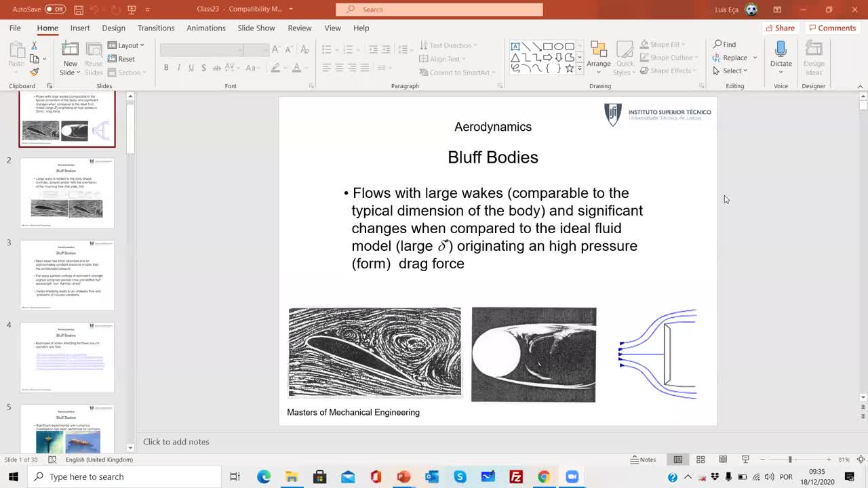Image resolution: width=868 pixels, height=488 pixels.
Task: Open Reading View from status bar
Action: click(x=723, y=460)
